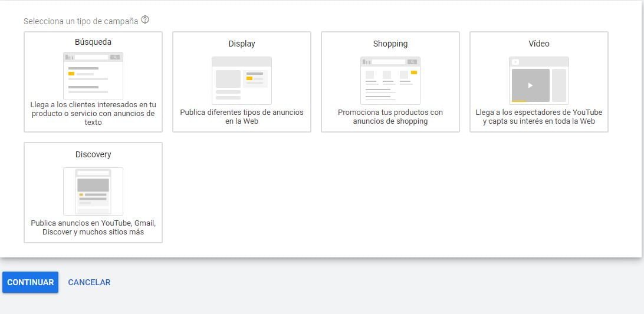Click the yellow tag in Shopping illustration
644x314 pixels.
pos(414,72)
